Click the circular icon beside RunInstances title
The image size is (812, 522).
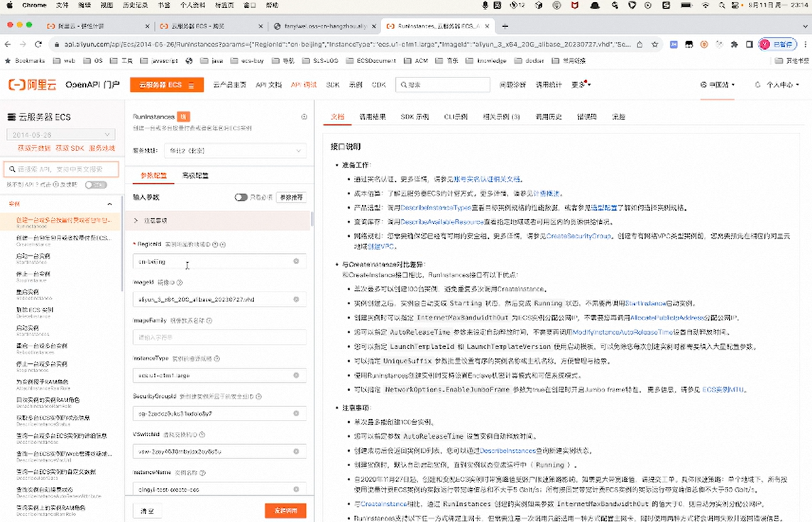[x=304, y=117]
